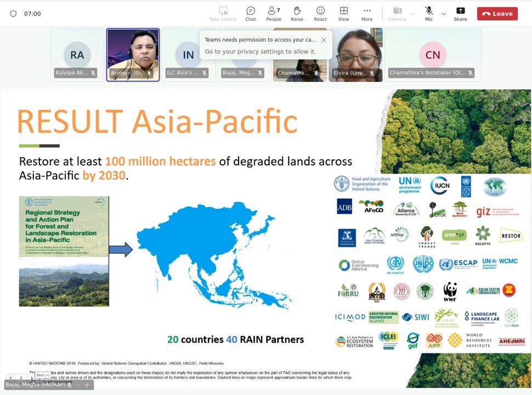532x395 pixels.
Task: Click the AFoCO logo
Action: 371,206
